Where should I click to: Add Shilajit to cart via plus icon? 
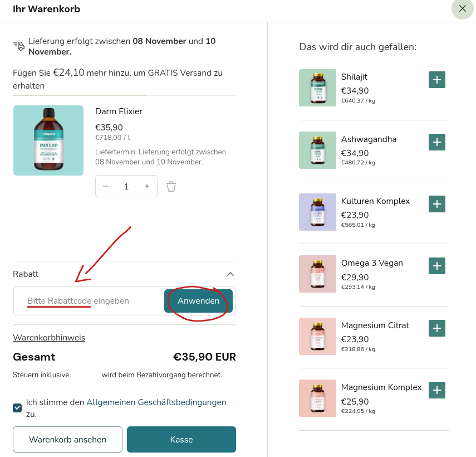coord(437,80)
